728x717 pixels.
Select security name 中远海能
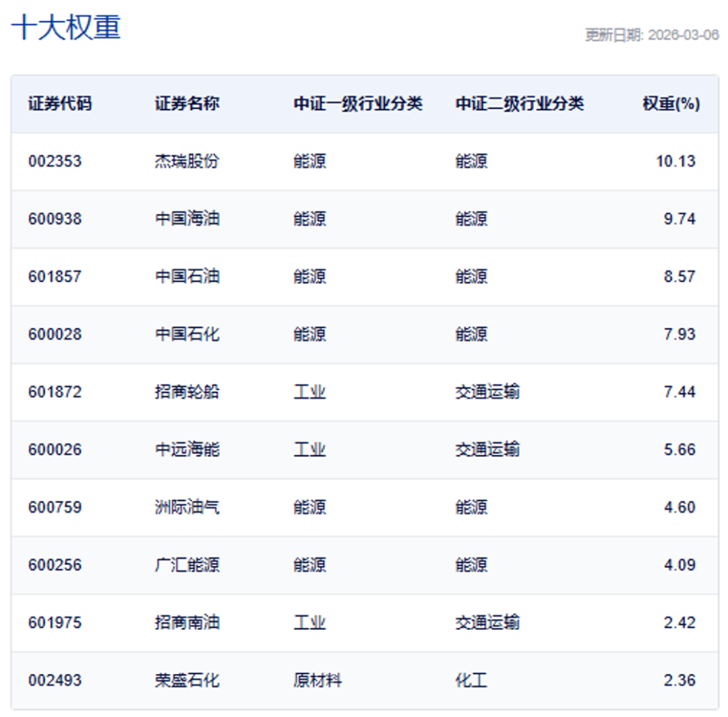[187, 449]
